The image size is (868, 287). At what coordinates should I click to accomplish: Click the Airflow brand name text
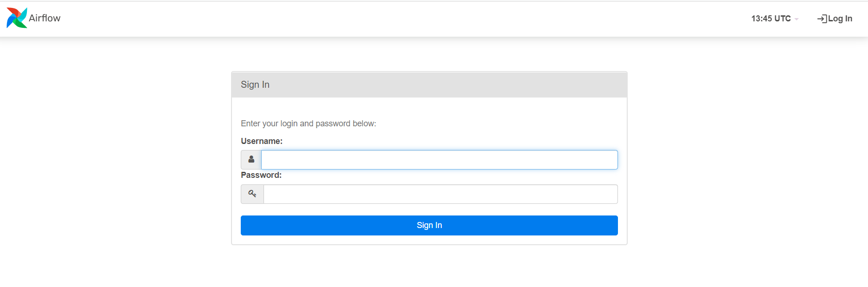(45, 18)
